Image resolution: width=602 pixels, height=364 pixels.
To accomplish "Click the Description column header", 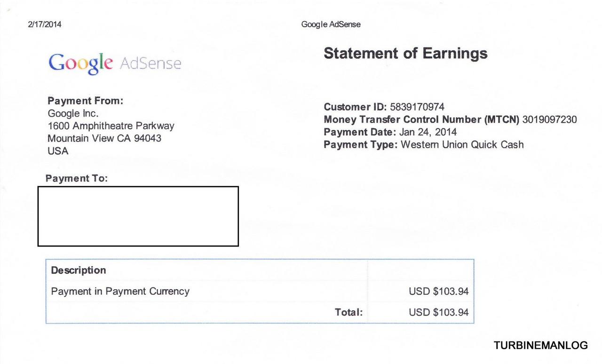I will [x=79, y=270].
